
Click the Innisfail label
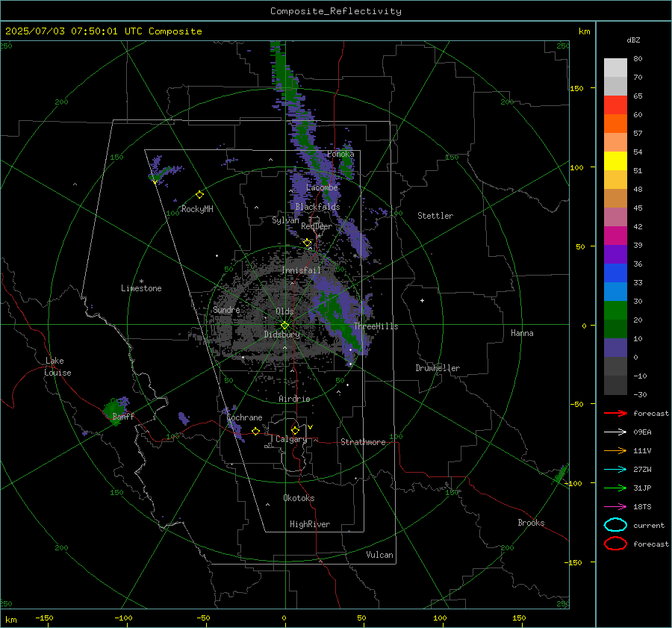[301, 270]
